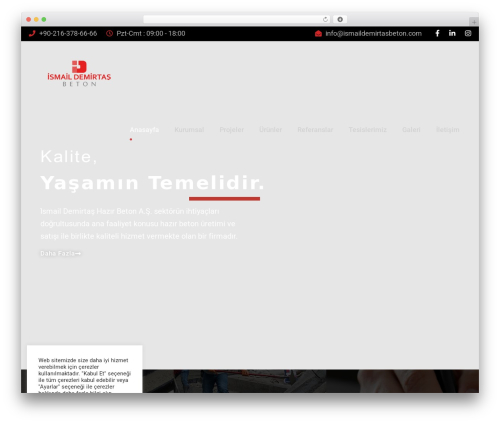Click the close window red button
This screenshot has width=500, height=423.
29,19
